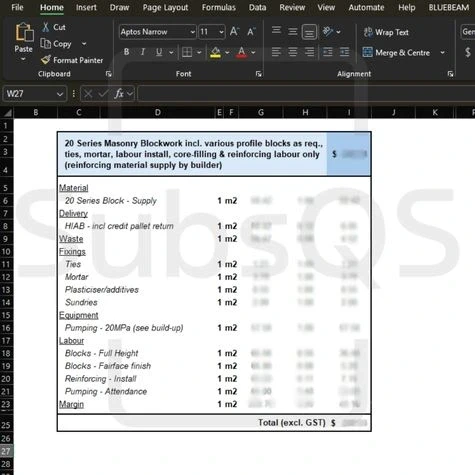The height and width of the screenshot is (475, 475).
Task: Open the Review tab
Action: click(292, 7)
